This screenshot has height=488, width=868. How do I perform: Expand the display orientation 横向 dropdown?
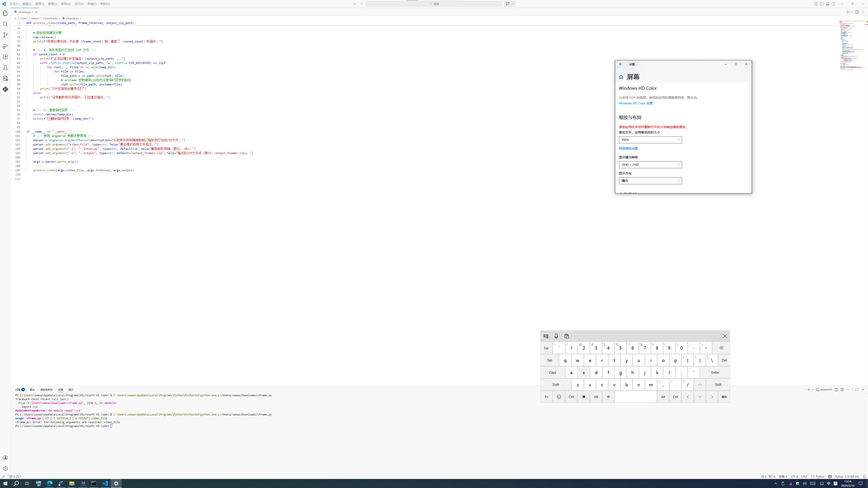pyautogui.click(x=650, y=181)
